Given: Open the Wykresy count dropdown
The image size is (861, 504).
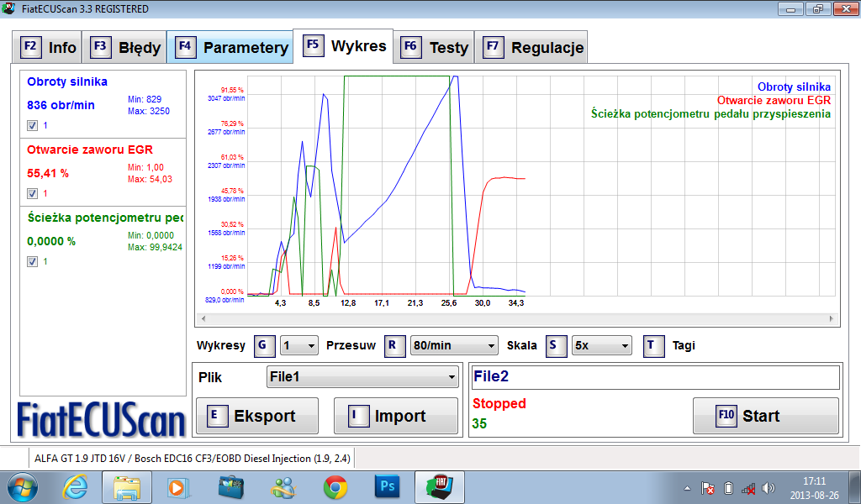Looking at the screenshot, I should point(299,345).
